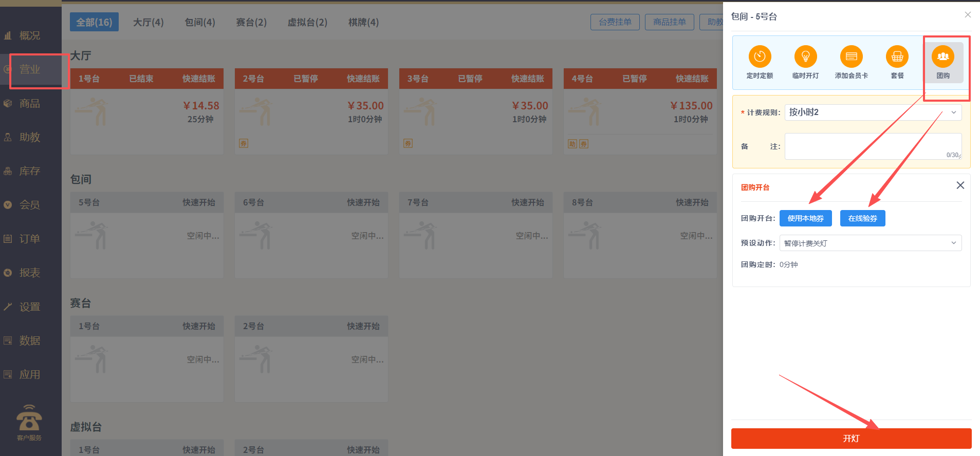Click the 在线验券 button
Viewport: 980px width, 456px height.
pos(862,218)
